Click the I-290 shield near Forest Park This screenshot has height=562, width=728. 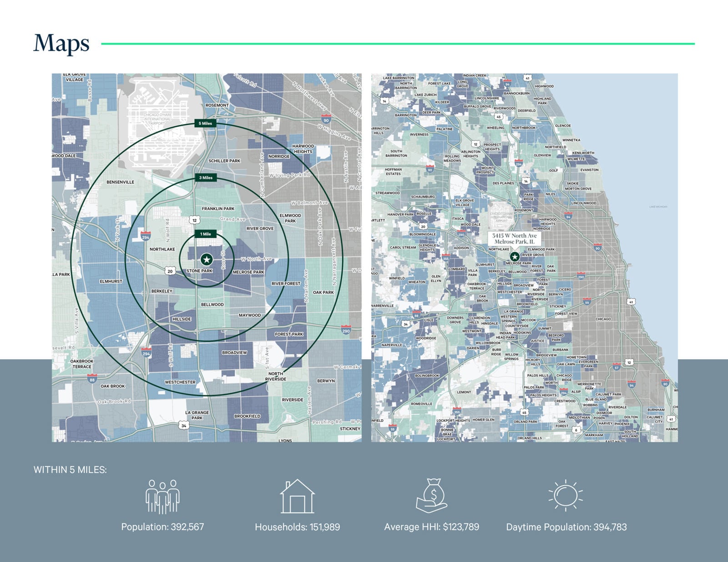click(346, 329)
